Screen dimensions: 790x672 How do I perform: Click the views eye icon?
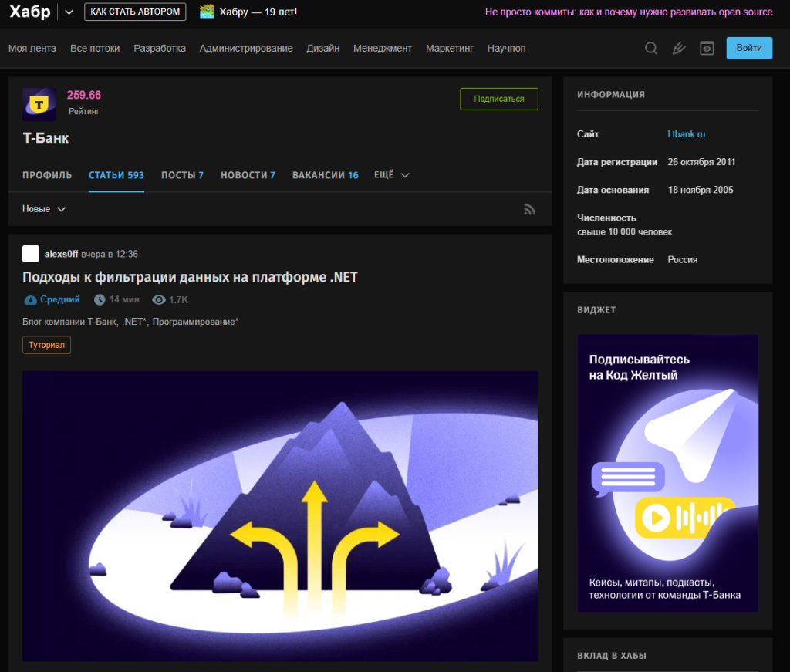pyautogui.click(x=159, y=299)
